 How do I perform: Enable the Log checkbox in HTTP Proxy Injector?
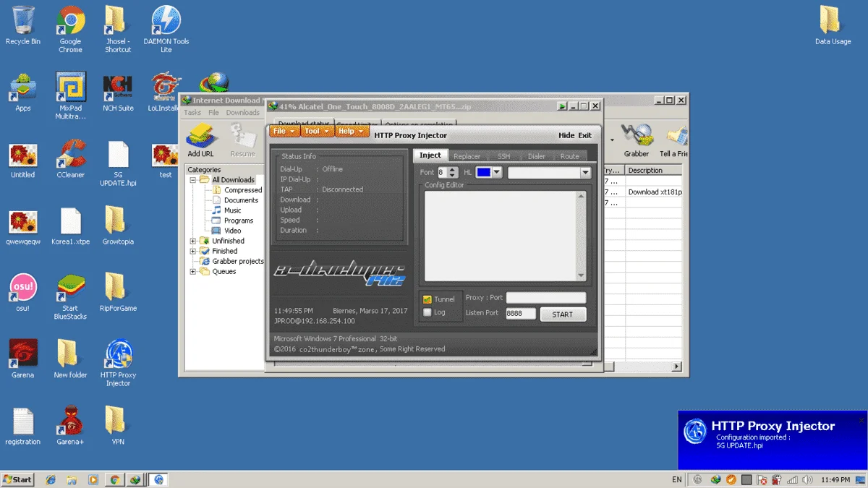coord(427,312)
